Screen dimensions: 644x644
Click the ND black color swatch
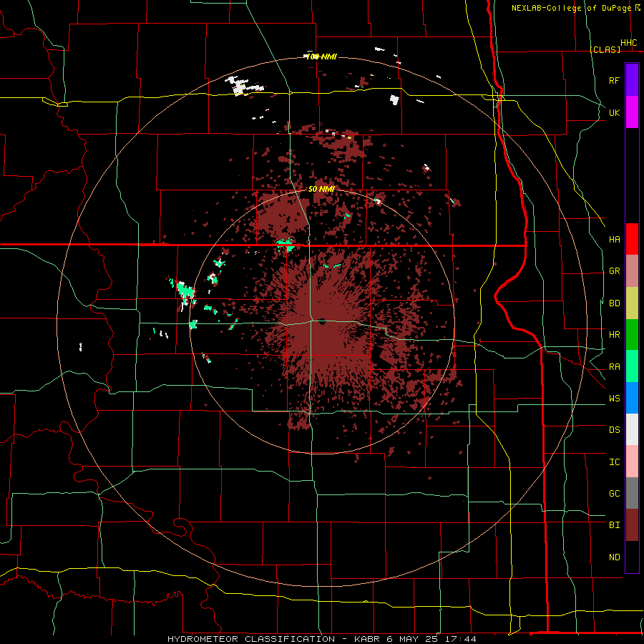point(632,557)
